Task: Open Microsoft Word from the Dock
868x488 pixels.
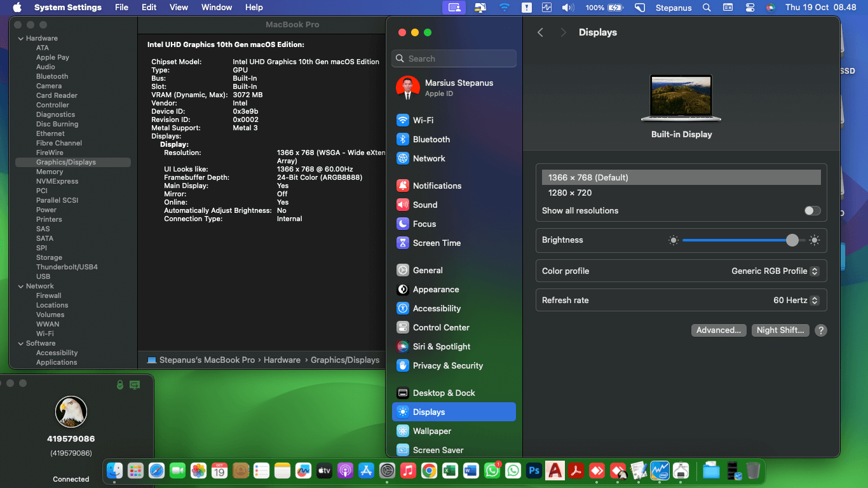Action: point(471,471)
